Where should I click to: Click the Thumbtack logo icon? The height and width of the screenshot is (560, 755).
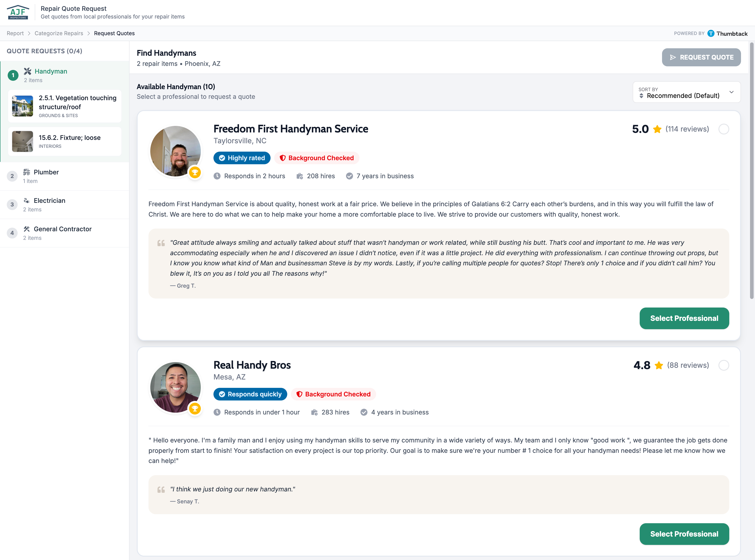(711, 33)
